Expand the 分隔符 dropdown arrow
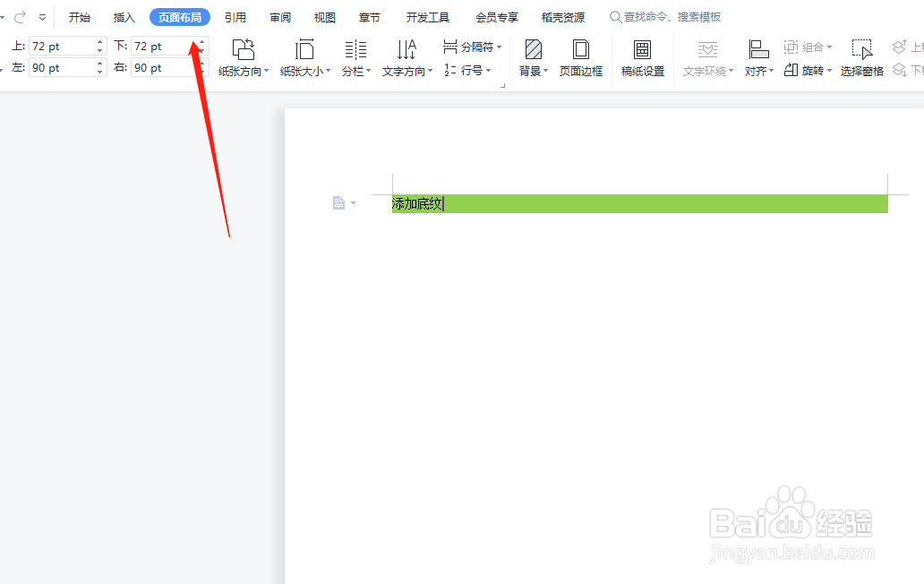This screenshot has width=924, height=584. pos(499,47)
